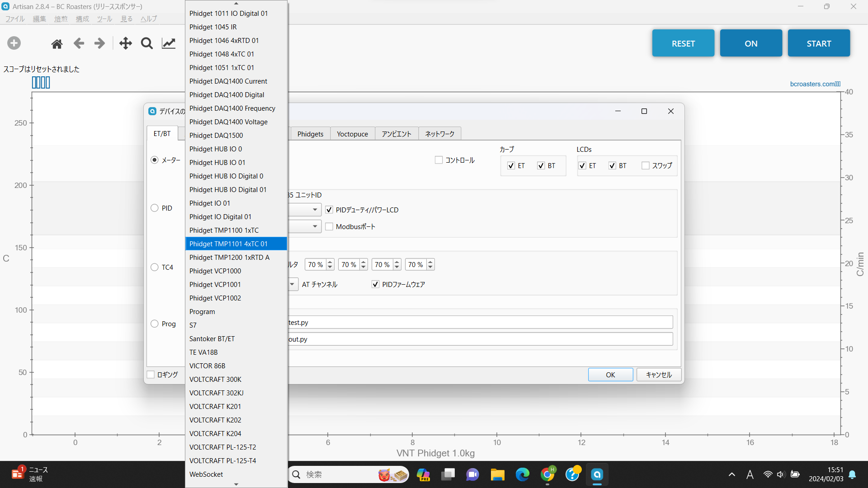Enable the Modbusポート checkbox
The image size is (868, 488).
tap(329, 226)
